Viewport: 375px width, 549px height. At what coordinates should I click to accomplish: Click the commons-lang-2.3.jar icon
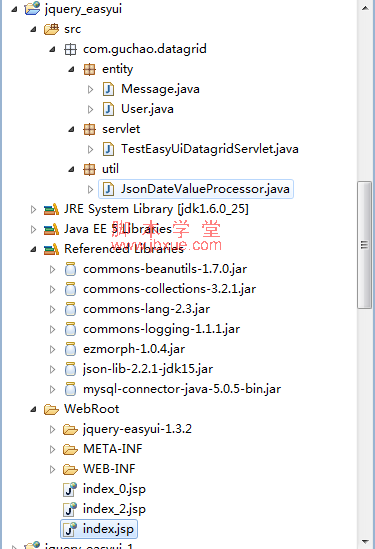coord(70,309)
